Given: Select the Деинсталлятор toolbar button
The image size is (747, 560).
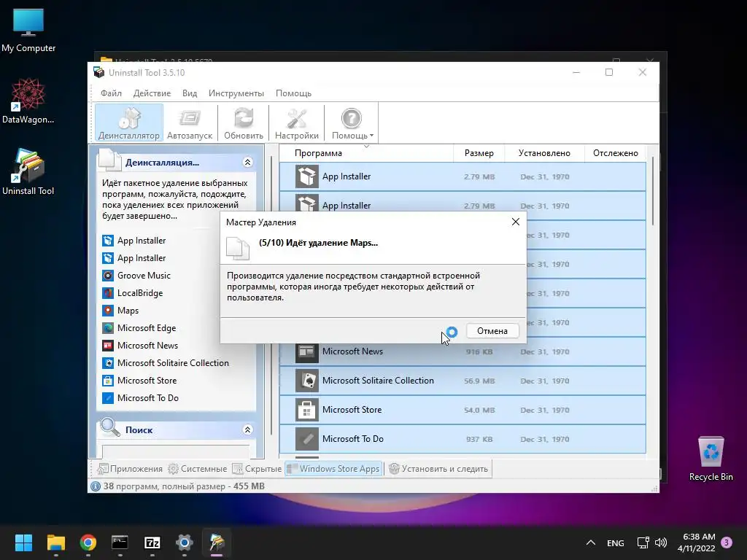Looking at the screenshot, I should (129, 122).
